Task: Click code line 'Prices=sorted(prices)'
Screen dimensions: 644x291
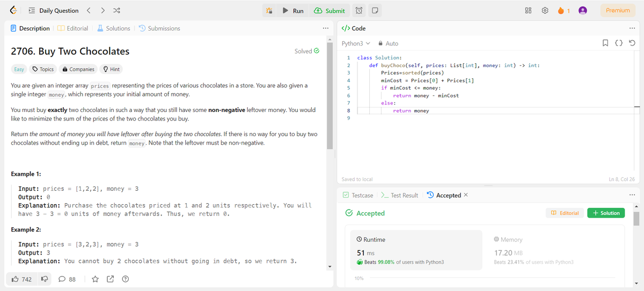Action: pos(412,72)
